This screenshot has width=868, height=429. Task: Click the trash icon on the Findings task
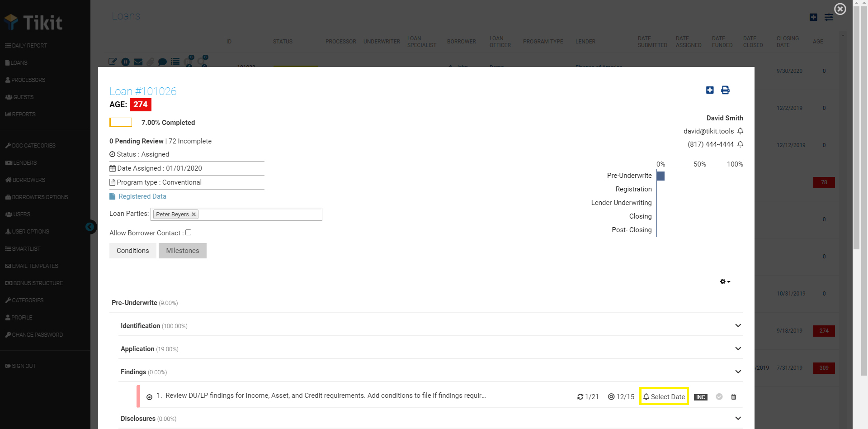coord(734,397)
